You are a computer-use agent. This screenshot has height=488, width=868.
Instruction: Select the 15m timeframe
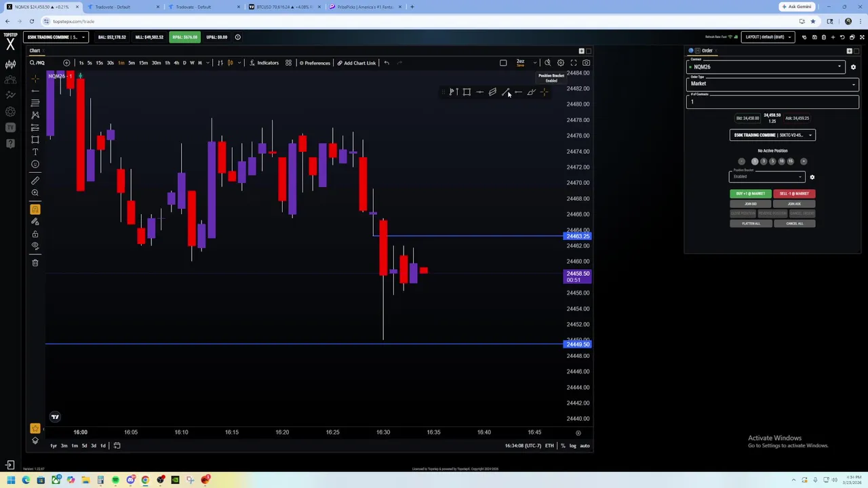[x=143, y=63]
